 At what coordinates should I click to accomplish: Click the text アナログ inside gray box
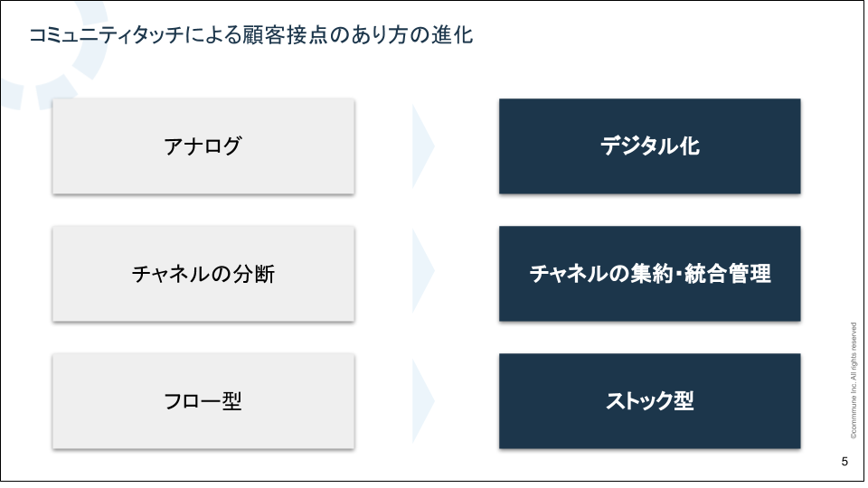[203, 146]
